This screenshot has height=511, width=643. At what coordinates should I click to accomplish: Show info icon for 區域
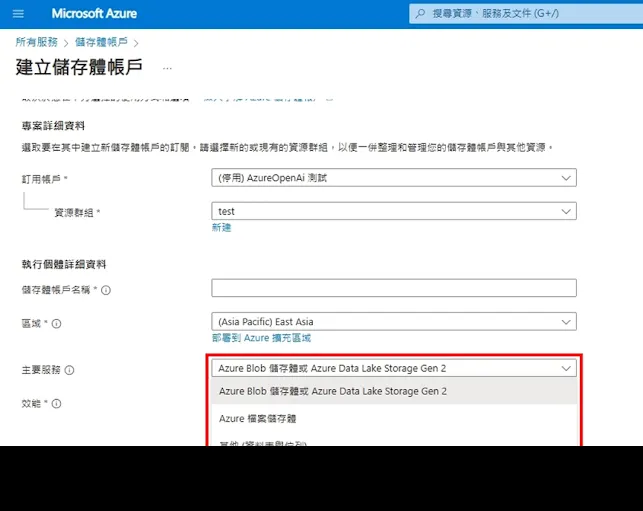[x=57, y=324]
